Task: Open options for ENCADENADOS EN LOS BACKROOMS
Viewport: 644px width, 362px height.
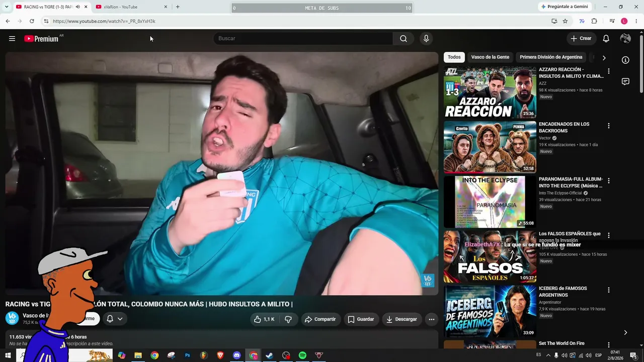Action: 608,126
